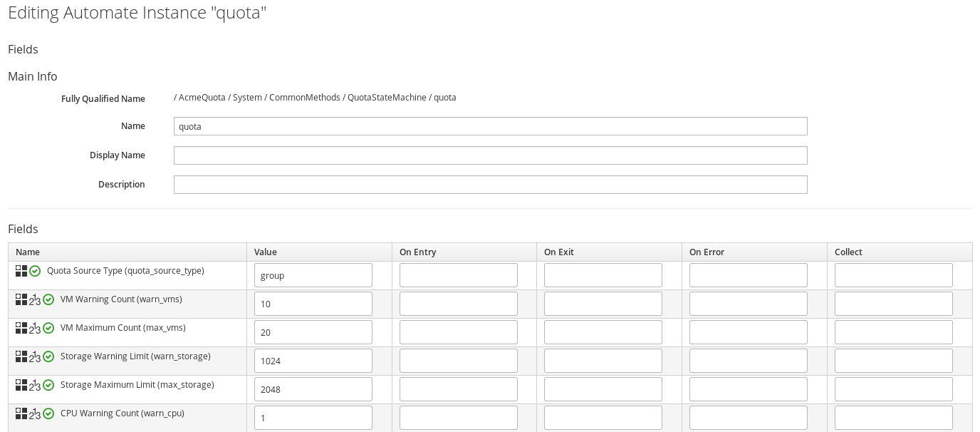Click the VM Warning Count value field showing 10
The width and height of the screenshot is (980, 432).
tap(313, 304)
